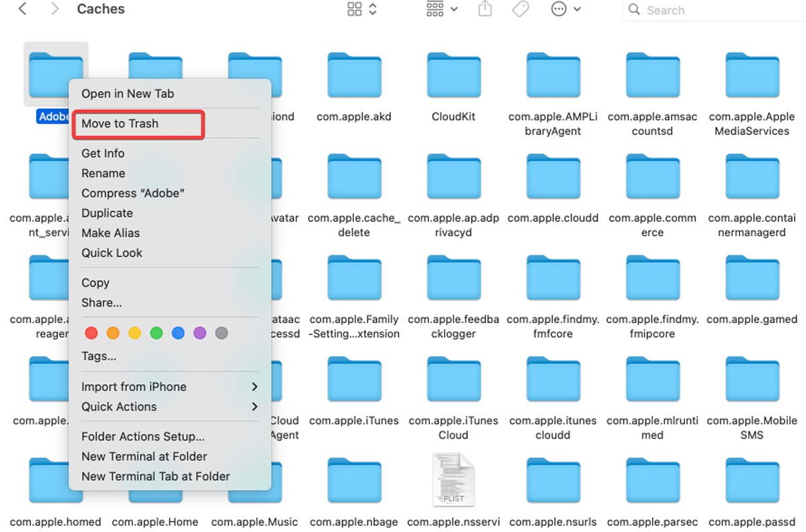Click the search magnifier icon

pos(633,10)
